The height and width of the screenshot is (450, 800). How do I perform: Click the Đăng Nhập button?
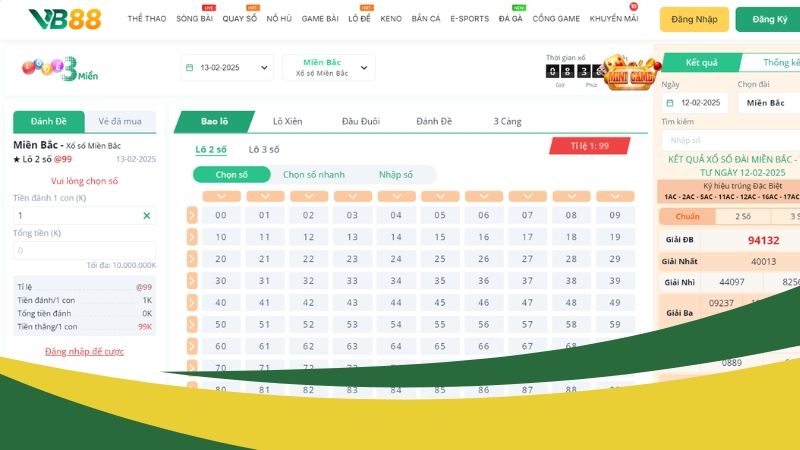point(694,19)
